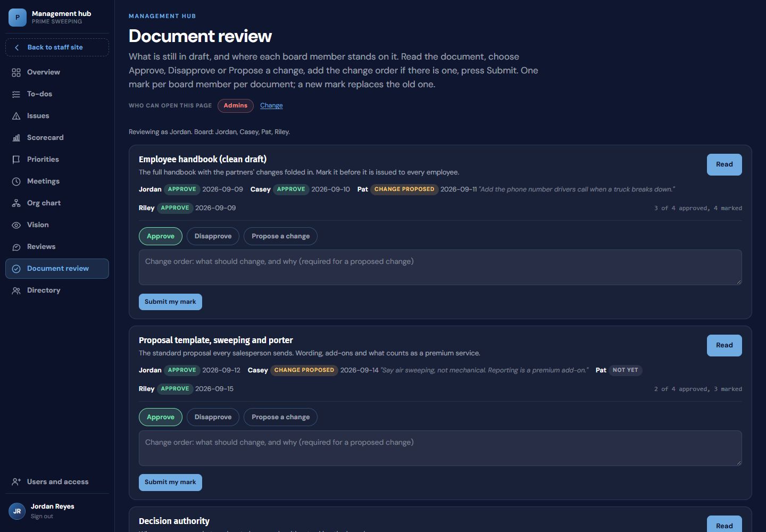Submit my mark for Employee handbook

pyautogui.click(x=170, y=302)
